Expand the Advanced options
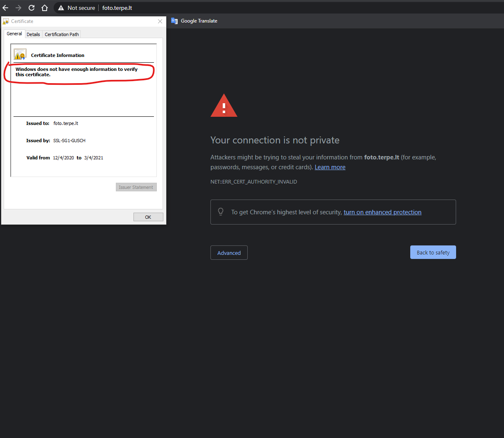 (x=229, y=253)
